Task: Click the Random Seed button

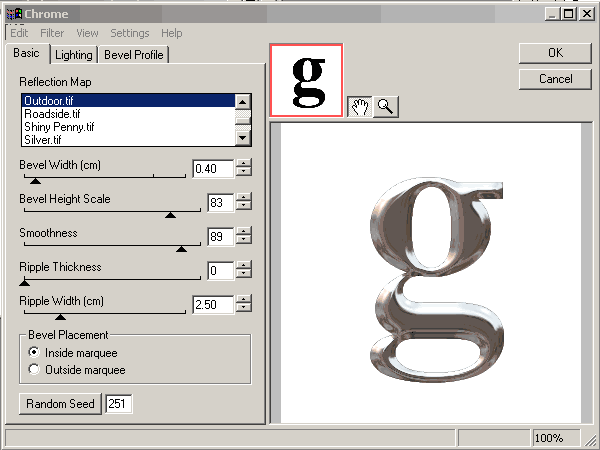Action: click(x=60, y=404)
